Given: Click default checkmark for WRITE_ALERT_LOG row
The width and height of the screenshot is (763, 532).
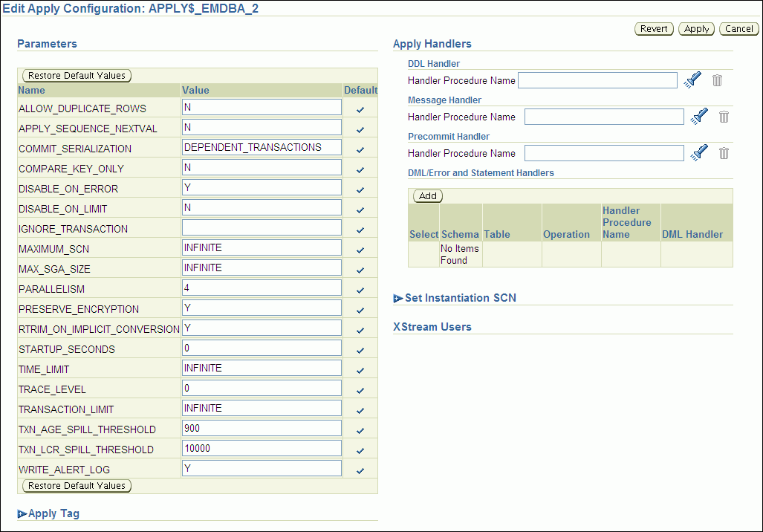Looking at the screenshot, I should tap(360, 470).
